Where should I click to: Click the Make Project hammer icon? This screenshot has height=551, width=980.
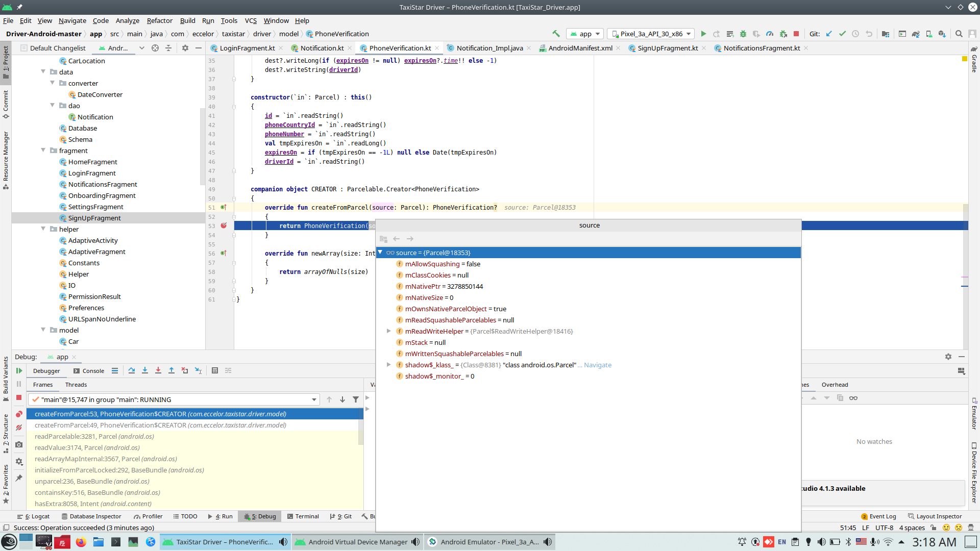(x=556, y=34)
